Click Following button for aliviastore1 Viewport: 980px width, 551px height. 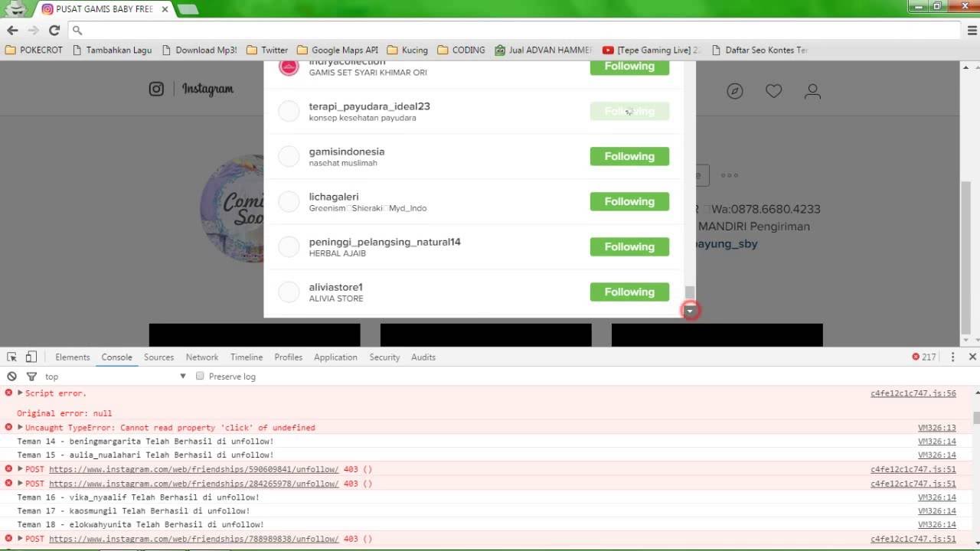[629, 292]
